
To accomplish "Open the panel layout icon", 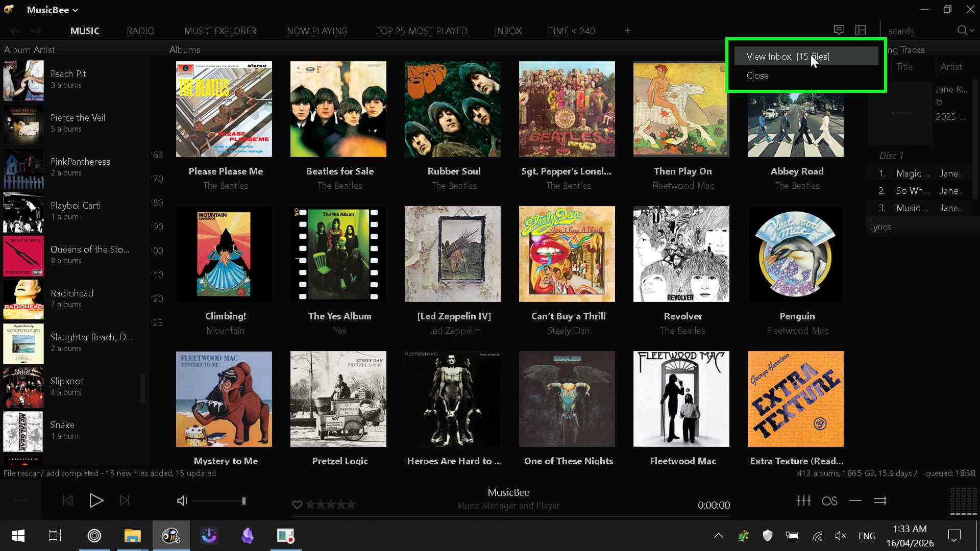I will coord(861,30).
